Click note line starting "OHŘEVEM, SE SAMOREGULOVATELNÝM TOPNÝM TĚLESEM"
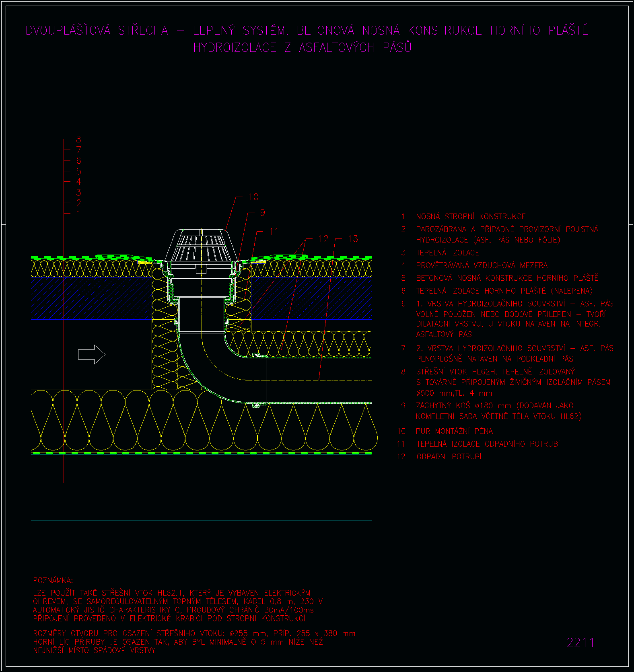This screenshot has width=634, height=672. click(x=178, y=602)
